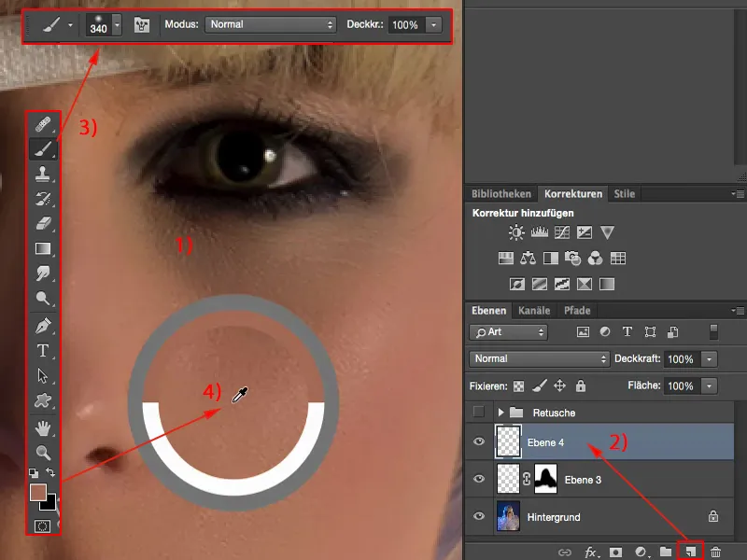Select the Custom Shape tool
This screenshot has width=747, height=560.
[x=43, y=400]
